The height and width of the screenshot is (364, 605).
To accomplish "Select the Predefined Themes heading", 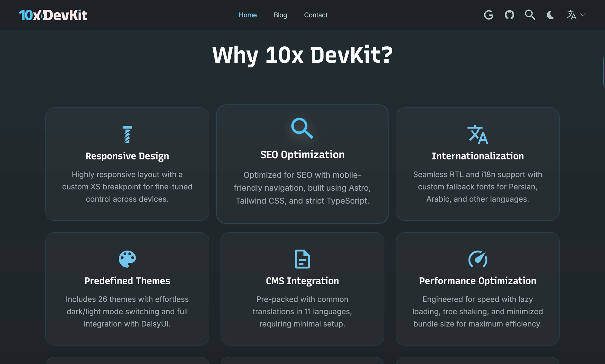I will pos(127,281).
